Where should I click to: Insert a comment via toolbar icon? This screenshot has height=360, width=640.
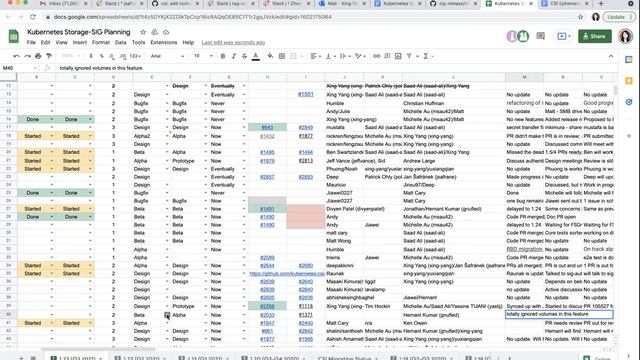tap(387, 56)
